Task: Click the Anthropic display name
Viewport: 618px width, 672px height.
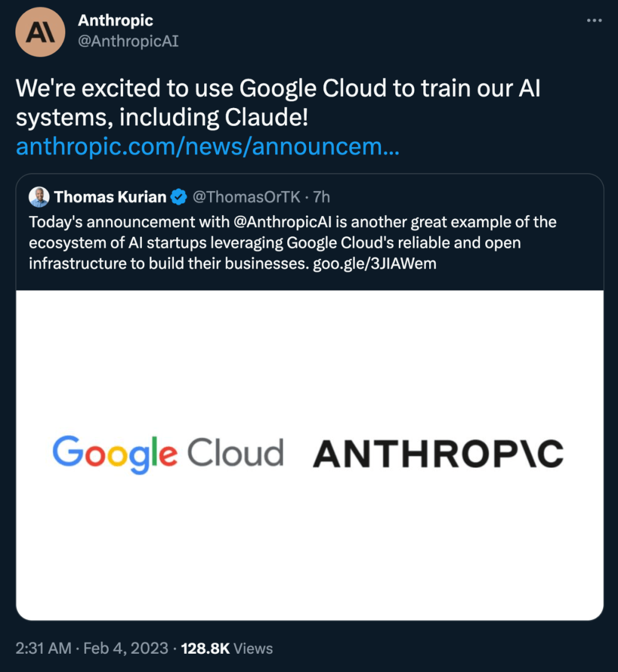Action: 114,21
